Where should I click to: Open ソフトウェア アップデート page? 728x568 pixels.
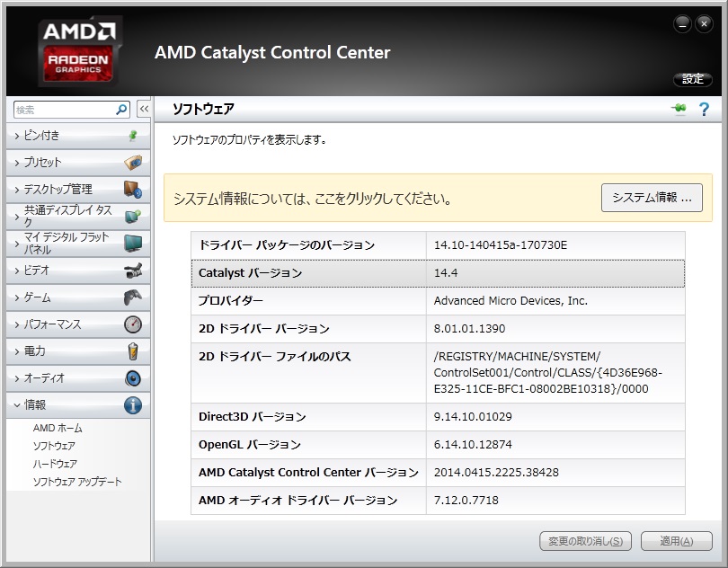[77, 482]
